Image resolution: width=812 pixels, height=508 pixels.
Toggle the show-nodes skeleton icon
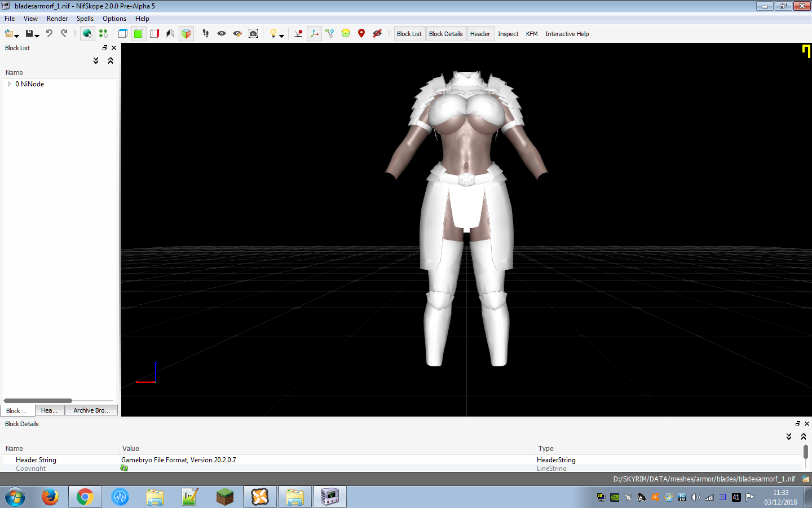coord(330,34)
